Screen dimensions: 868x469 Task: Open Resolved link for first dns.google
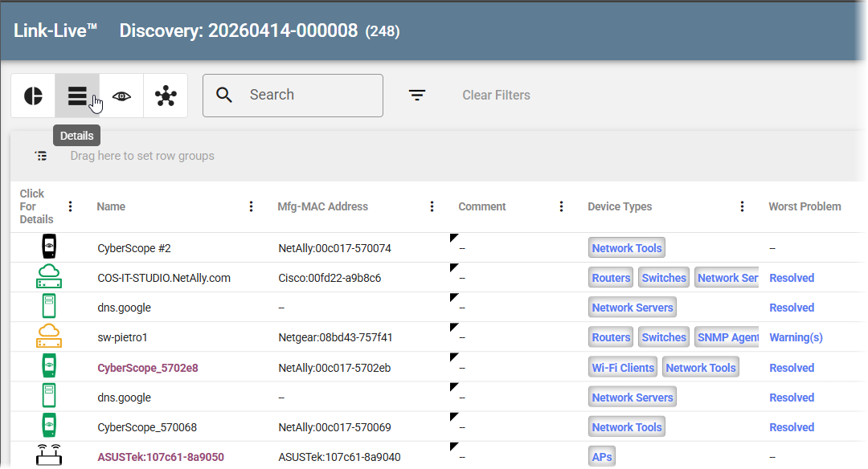pyautogui.click(x=792, y=308)
